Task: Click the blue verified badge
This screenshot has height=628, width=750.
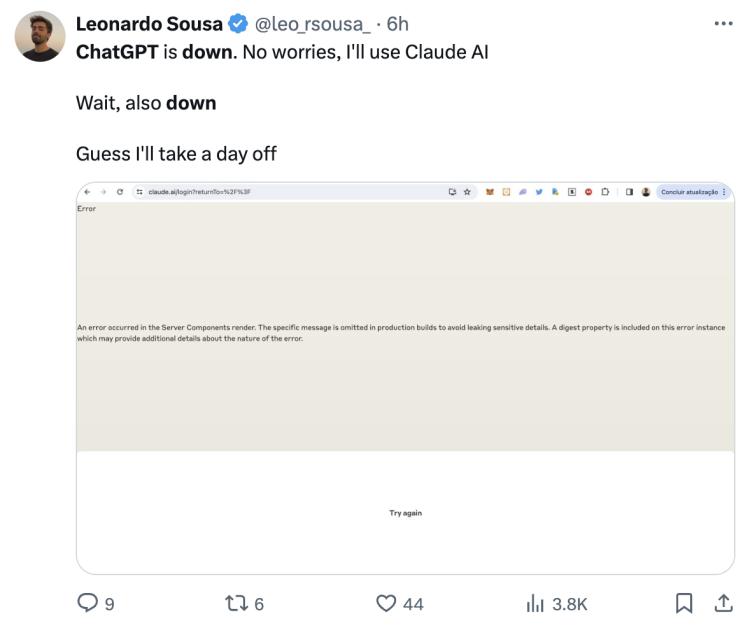Action: [x=237, y=24]
